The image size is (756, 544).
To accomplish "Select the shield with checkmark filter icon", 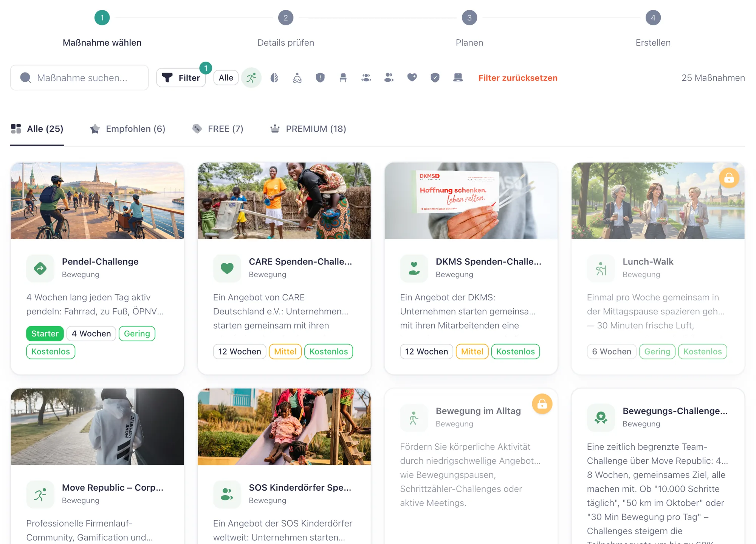I will coord(435,78).
